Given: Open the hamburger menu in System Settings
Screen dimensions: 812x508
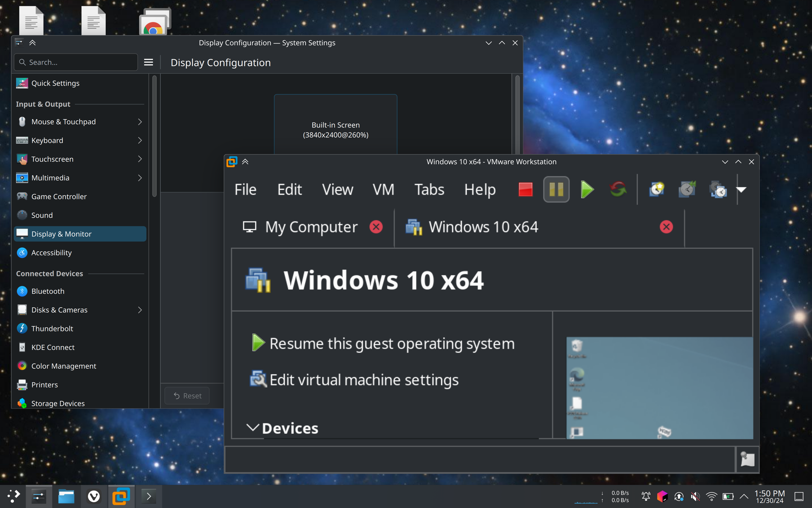Looking at the screenshot, I should (148, 62).
